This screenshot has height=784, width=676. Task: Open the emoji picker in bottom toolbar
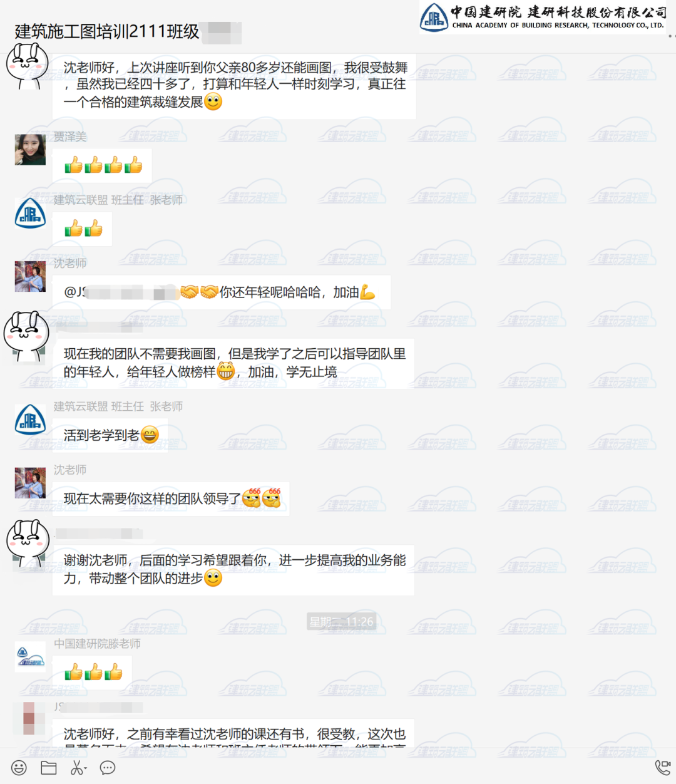pyautogui.click(x=19, y=768)
